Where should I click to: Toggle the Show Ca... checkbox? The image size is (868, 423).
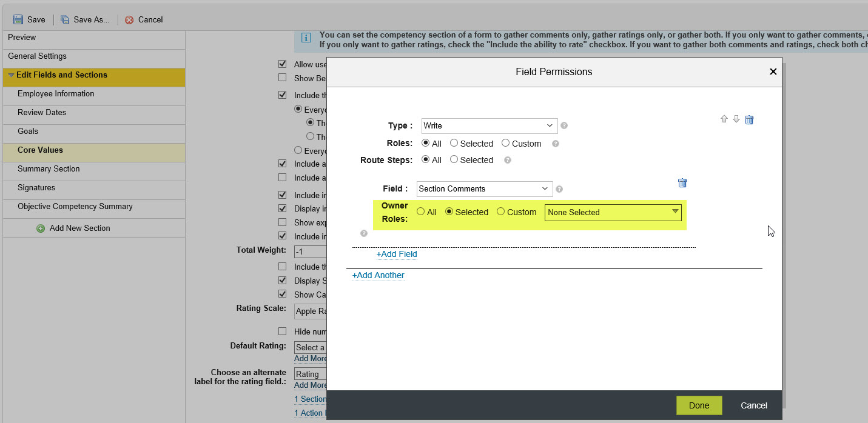282,294
